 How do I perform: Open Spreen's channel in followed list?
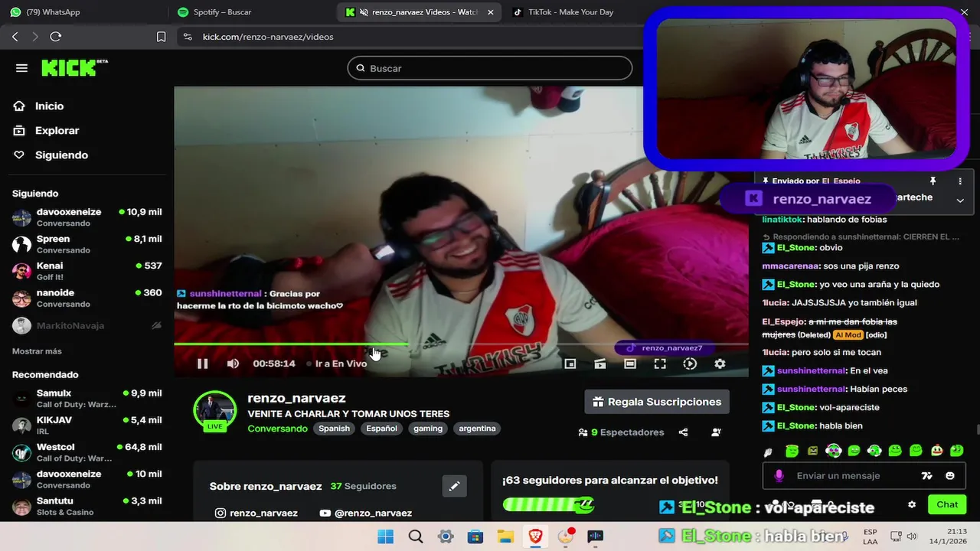coord(87,244)
